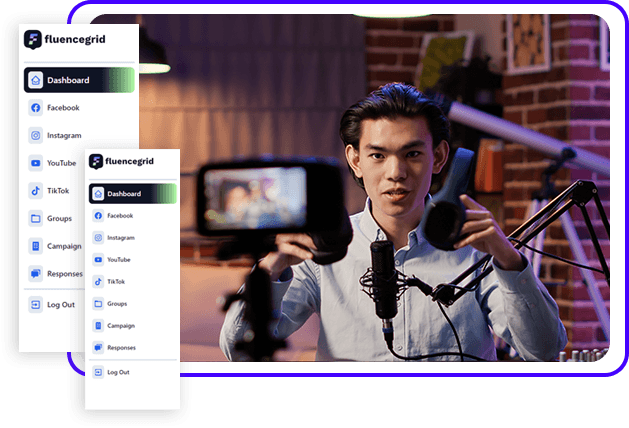Click Facebook icon in back panel
This screenshot has width=629, height=428.
pos(36,108)
